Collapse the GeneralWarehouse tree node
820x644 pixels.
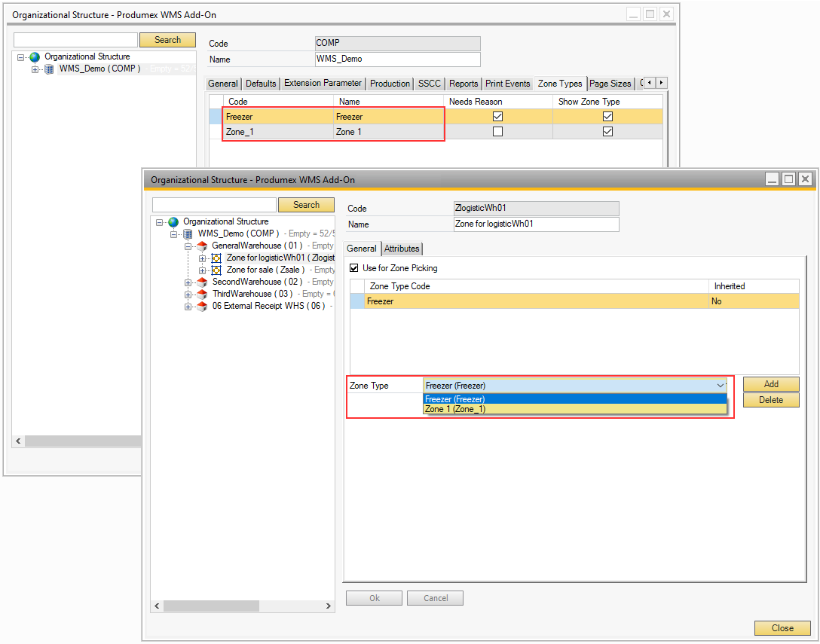click(x=188, y=246)
